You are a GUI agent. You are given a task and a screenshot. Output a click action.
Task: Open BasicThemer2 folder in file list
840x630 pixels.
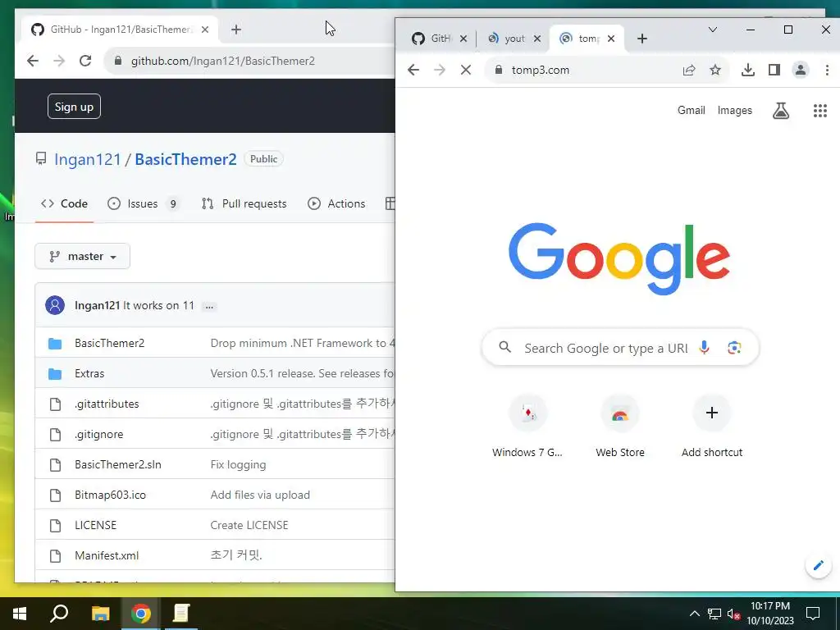coord(109,343)
